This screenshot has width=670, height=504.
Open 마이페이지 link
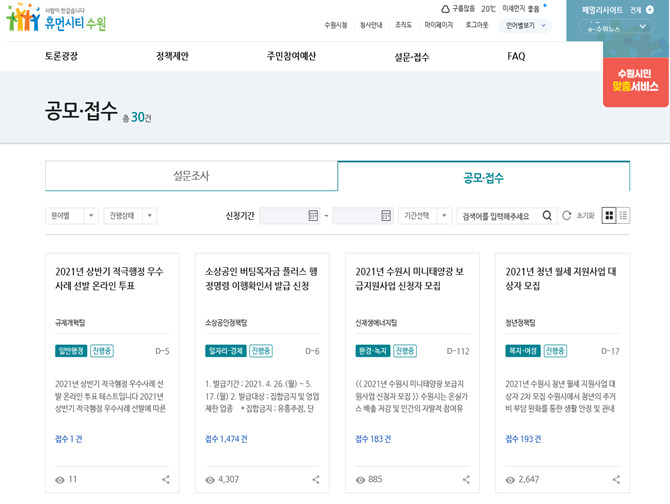coord(439,25)
